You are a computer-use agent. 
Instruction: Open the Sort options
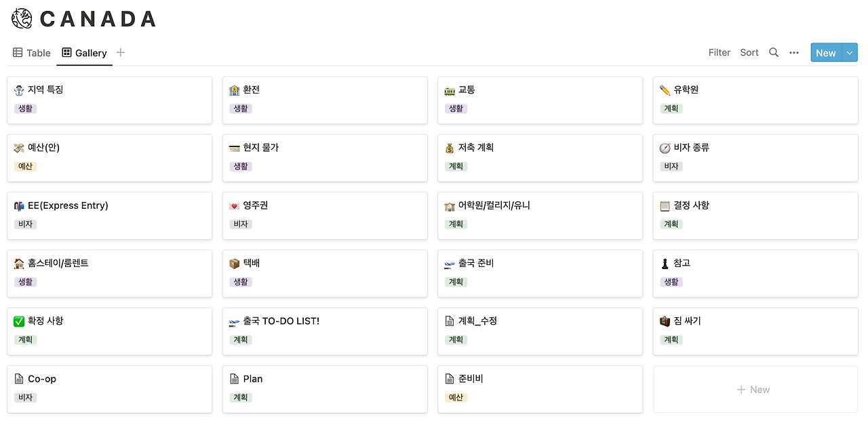pyautogui.click(x=749, y=52)
